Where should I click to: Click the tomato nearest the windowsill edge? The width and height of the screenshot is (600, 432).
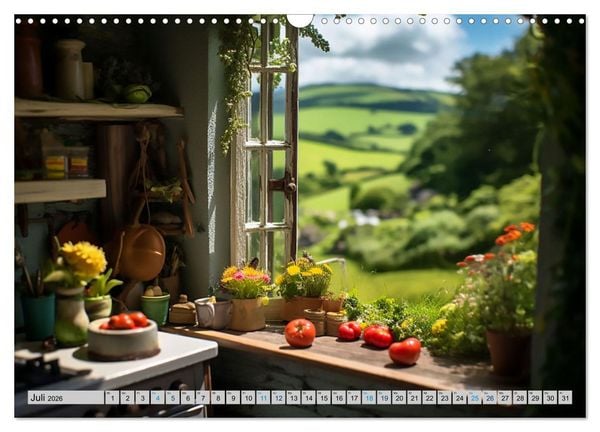(405, 351)
